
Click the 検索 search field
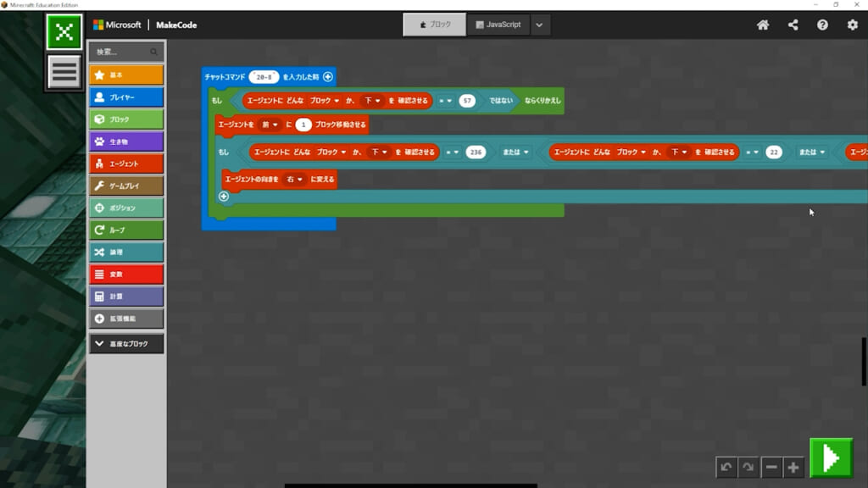(x=125, y=52)
